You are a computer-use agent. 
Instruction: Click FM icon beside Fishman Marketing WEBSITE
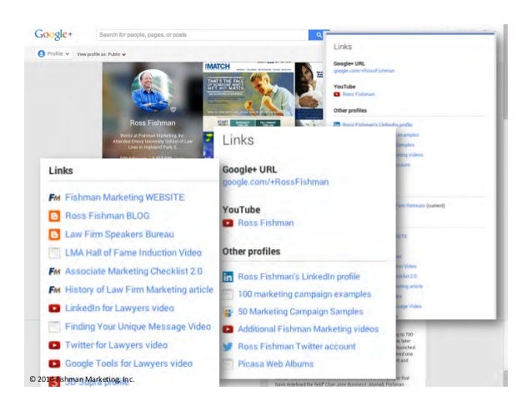54,198
